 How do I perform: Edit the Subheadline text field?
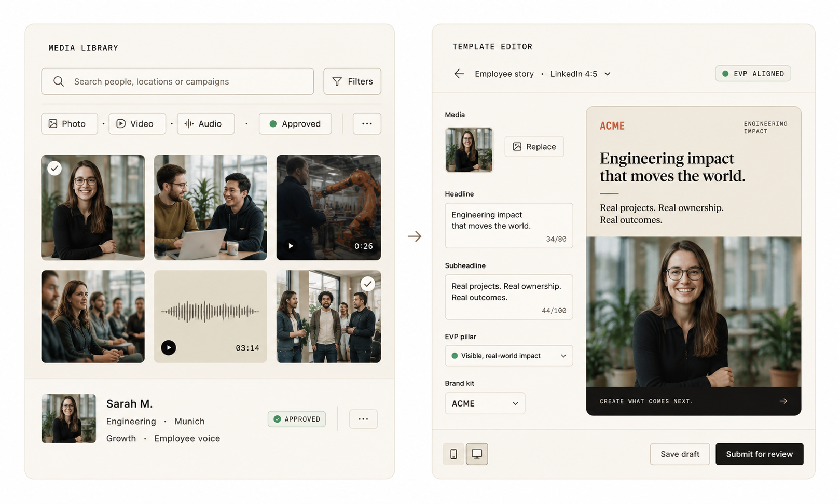coord(509,297)
